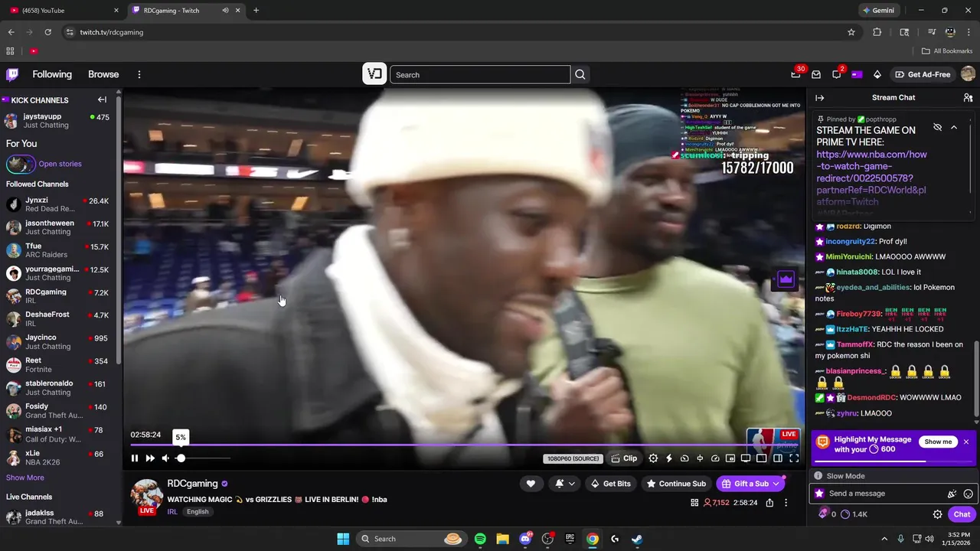Open the user profile avatar menu
Image resolution: width=980 pixels, height=551 pixels.
point(968,74)
